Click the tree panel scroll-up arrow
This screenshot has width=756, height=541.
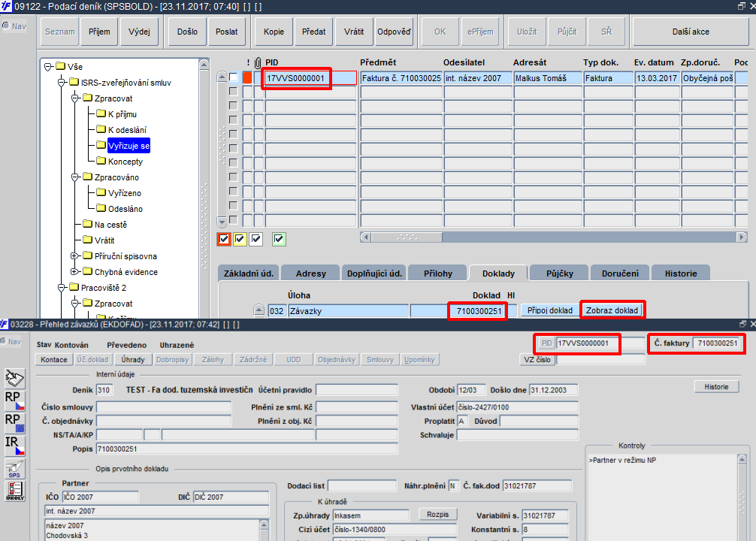(204, 64)
